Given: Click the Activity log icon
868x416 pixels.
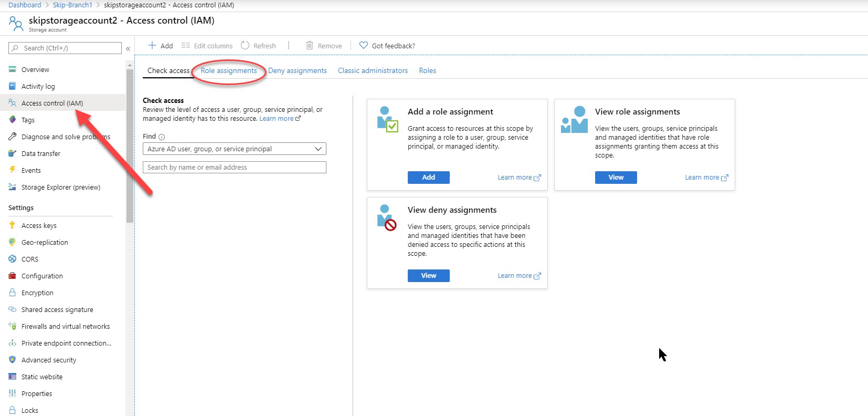Looking at the screenshot, I should pos(12,86).
